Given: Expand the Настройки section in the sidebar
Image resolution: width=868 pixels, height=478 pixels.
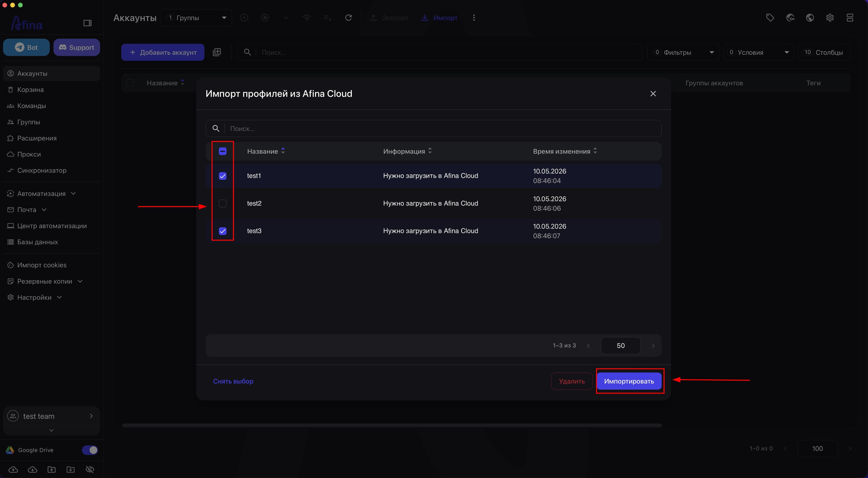Looking at the screenshot, I should [x=60, y=297].
